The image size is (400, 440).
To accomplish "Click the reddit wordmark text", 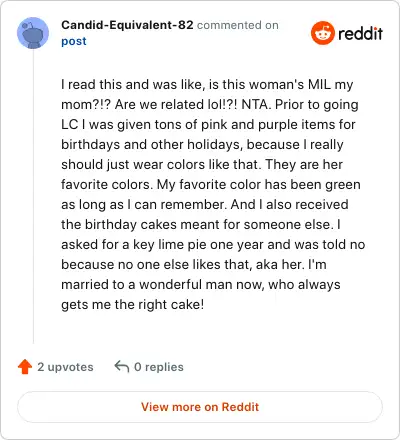I will coord(360,33).
